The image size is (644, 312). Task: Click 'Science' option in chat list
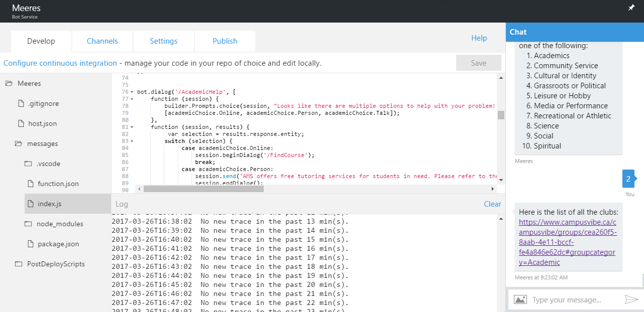tap(546, 126)
